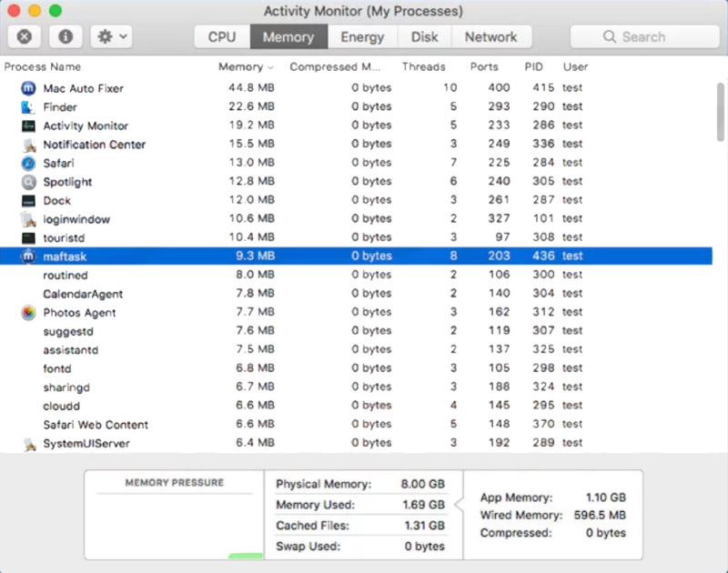Click the SystemUIServer process icon
Image resolution: width=728 pixels, height=573 pixels.
[27, 444]
